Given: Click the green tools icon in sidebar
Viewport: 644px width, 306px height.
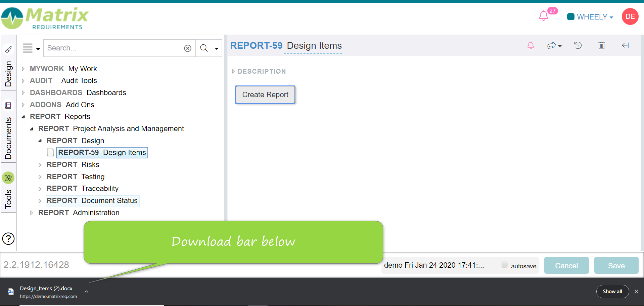Looking at the screenshot, I should pos(8,178).
